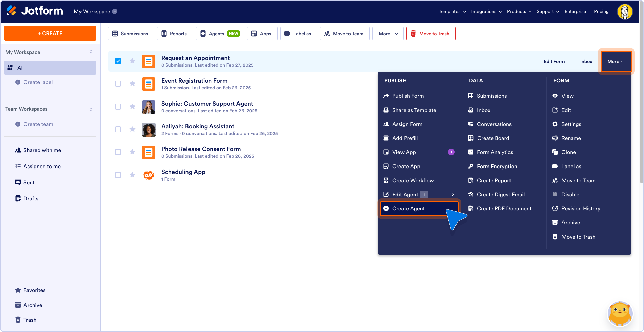Uncheck the Request an Appointment checkbox
The width and height of the screenshot is (644, 332).
tap(118, 61)
